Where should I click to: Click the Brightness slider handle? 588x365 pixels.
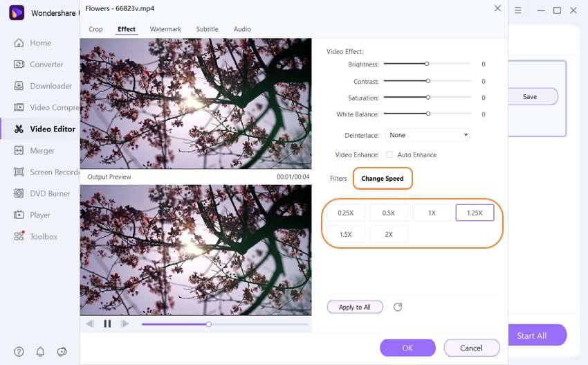click(x=427, y=64)
